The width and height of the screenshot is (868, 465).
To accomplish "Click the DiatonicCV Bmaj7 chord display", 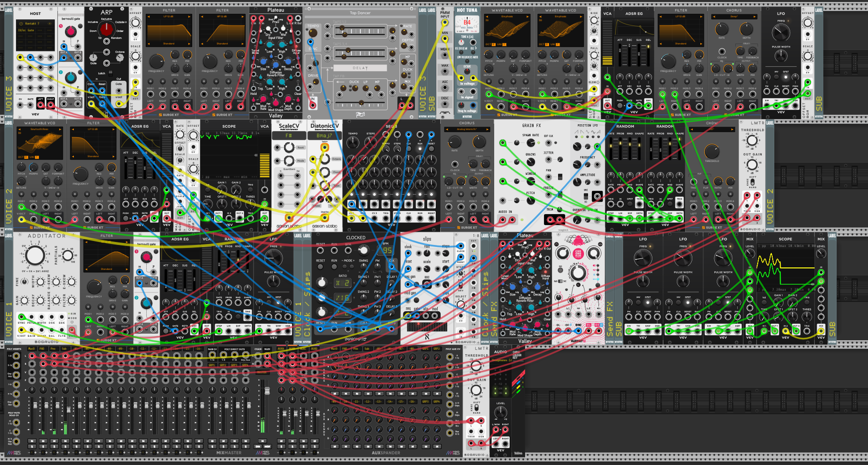I will [324, 136].
